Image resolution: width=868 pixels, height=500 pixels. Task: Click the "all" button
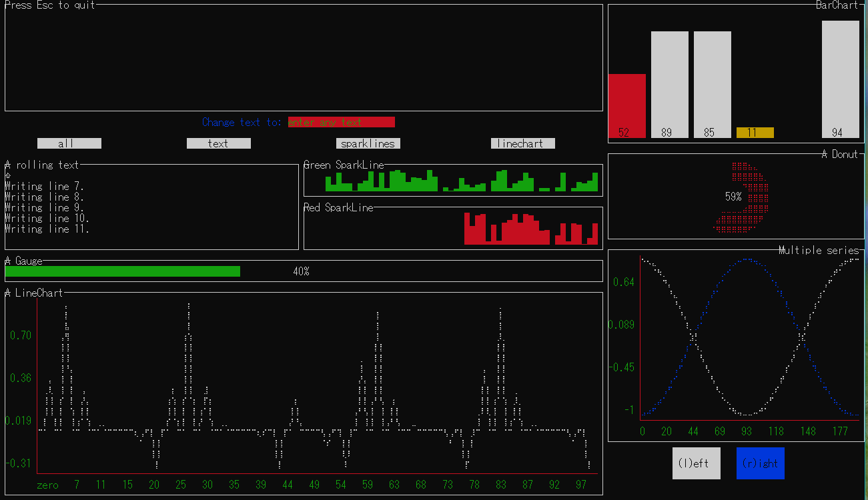tap(69, 143)
